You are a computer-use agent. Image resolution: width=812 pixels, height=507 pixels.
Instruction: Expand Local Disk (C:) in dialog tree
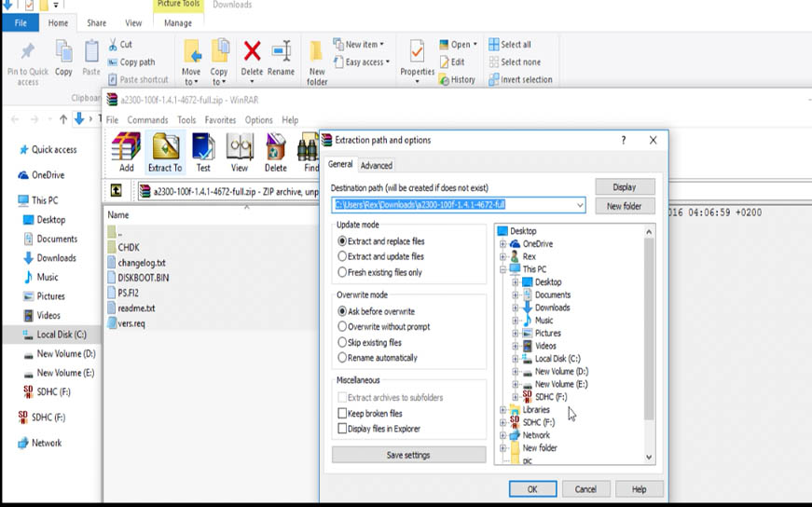[515, 359]
